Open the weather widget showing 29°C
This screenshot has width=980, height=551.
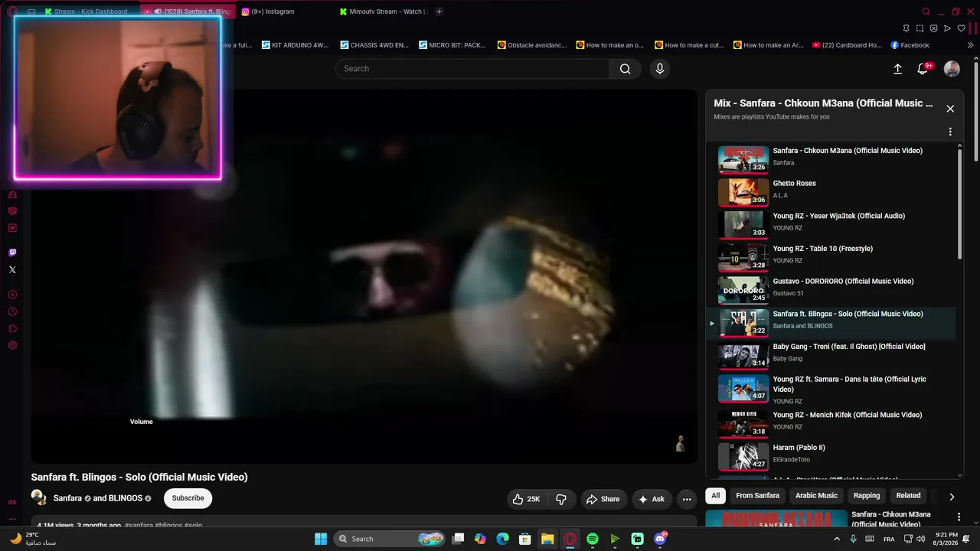[34, 539]
